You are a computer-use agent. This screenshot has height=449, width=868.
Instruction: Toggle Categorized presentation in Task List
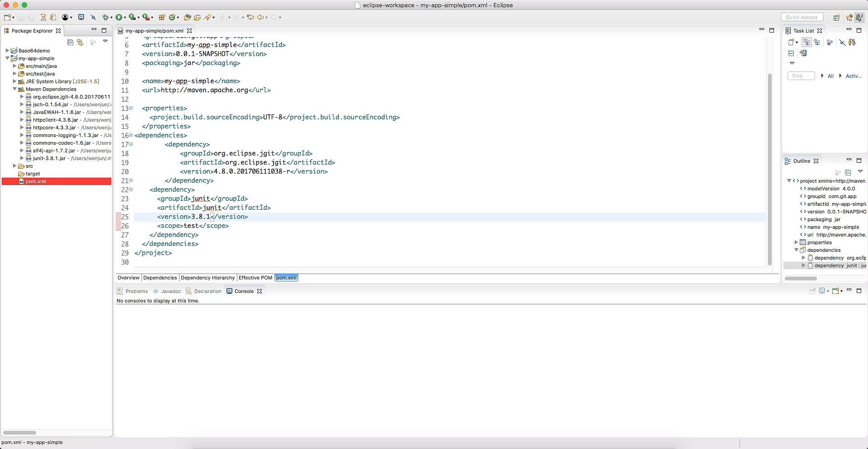coord(807,42)
